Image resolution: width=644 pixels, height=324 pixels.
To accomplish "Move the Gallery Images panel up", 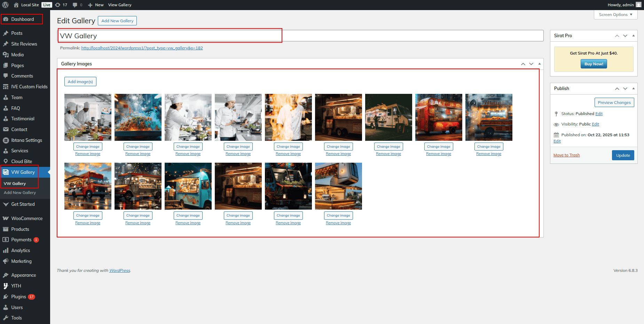I will coord(523,64).
